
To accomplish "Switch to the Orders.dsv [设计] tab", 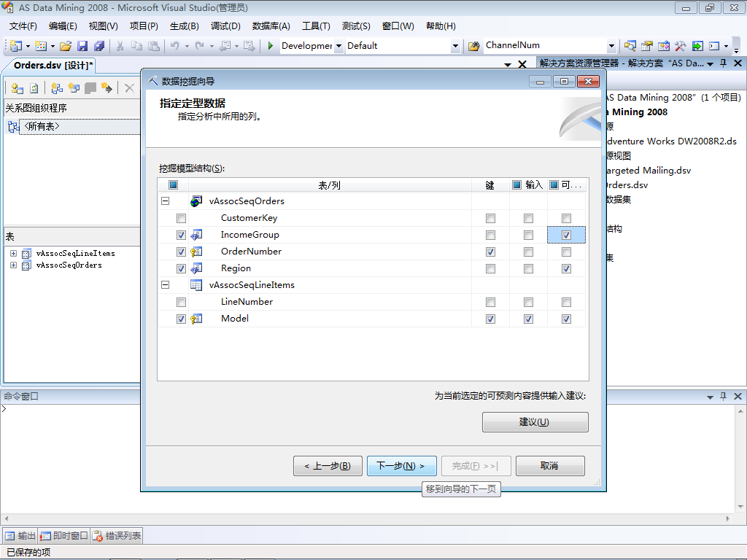I will (53, 65).
